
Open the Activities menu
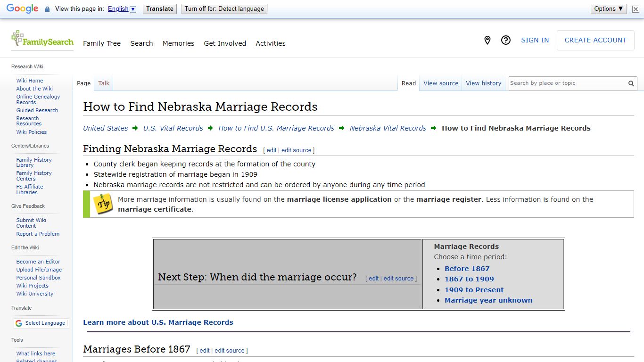(x=271, y=43)
